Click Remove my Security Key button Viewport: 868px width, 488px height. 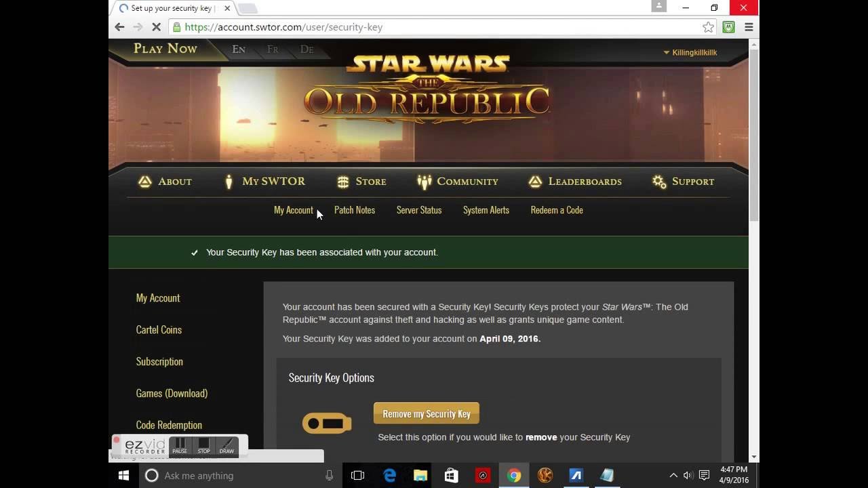tap(427, 413)
